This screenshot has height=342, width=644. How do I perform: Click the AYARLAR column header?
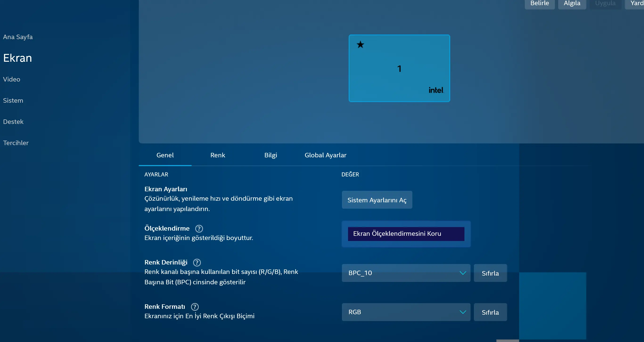tap(156, 175)
